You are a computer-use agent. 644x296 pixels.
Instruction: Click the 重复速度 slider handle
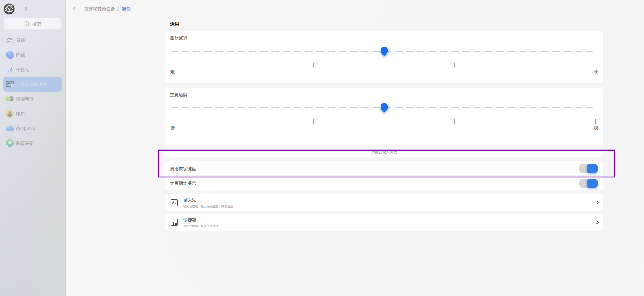click(x=384, y=108)
